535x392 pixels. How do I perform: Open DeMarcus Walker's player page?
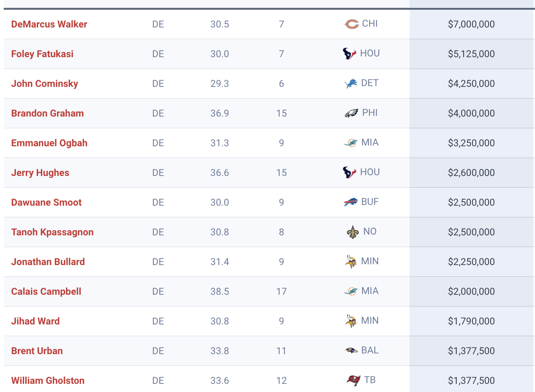[49, 24]
